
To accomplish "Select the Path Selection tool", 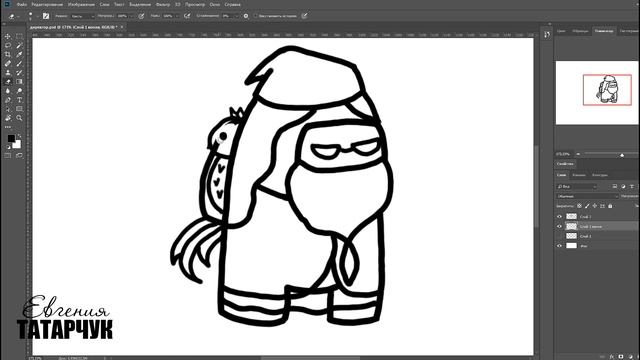I will (x=8, y=109).
